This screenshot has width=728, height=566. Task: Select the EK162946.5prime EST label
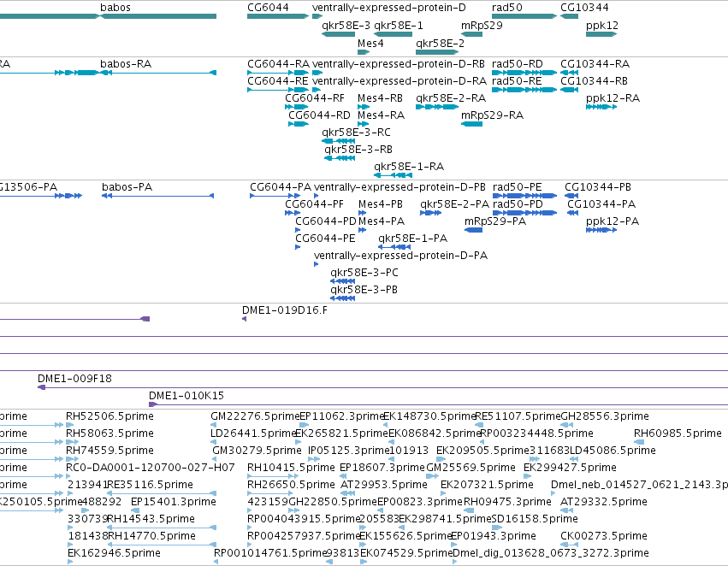tap(115, 553)
